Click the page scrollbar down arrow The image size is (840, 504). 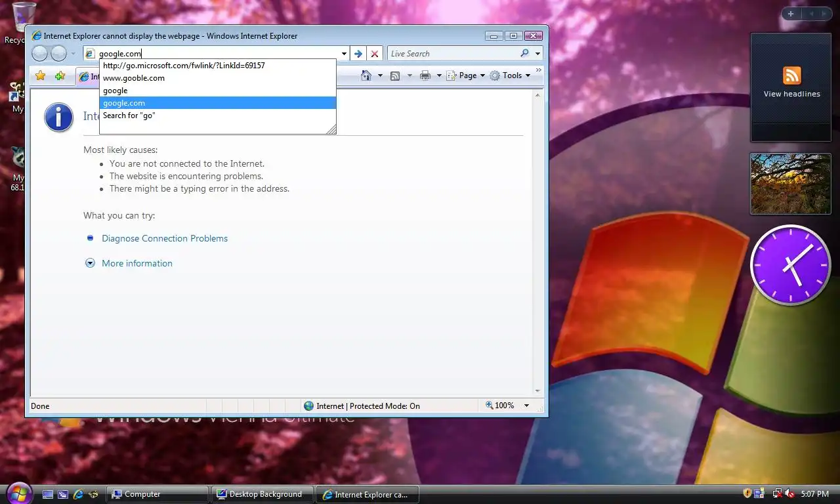(538, 390)
